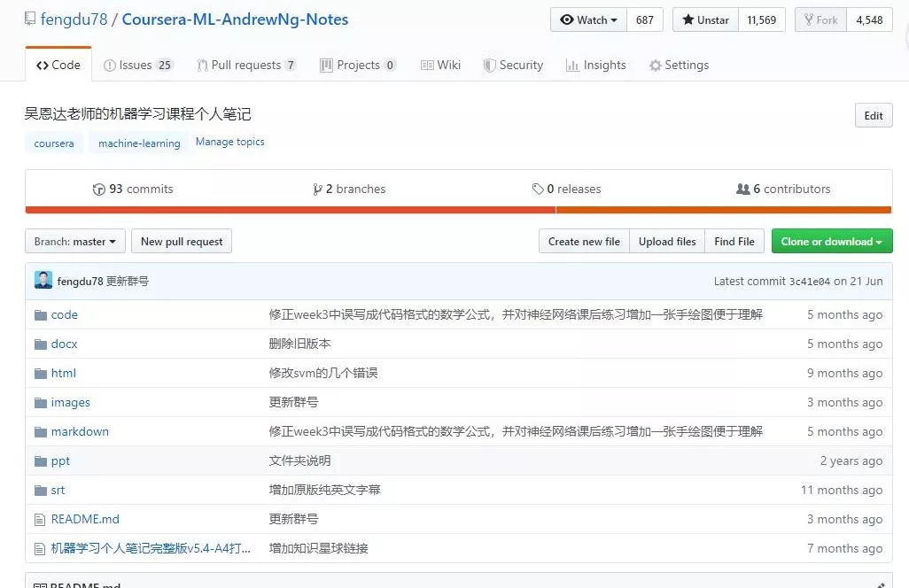Expand the Clone or download menu

[x=832, y=241]
